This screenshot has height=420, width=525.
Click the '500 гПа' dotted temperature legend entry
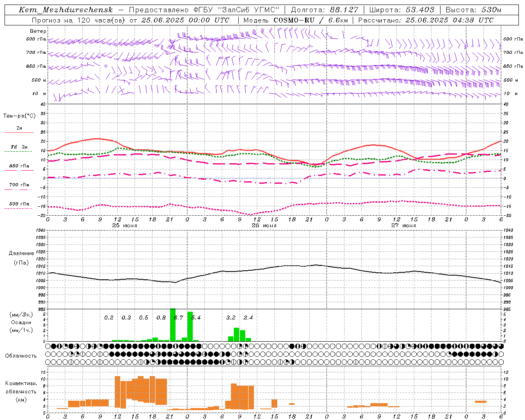[19, 204]
